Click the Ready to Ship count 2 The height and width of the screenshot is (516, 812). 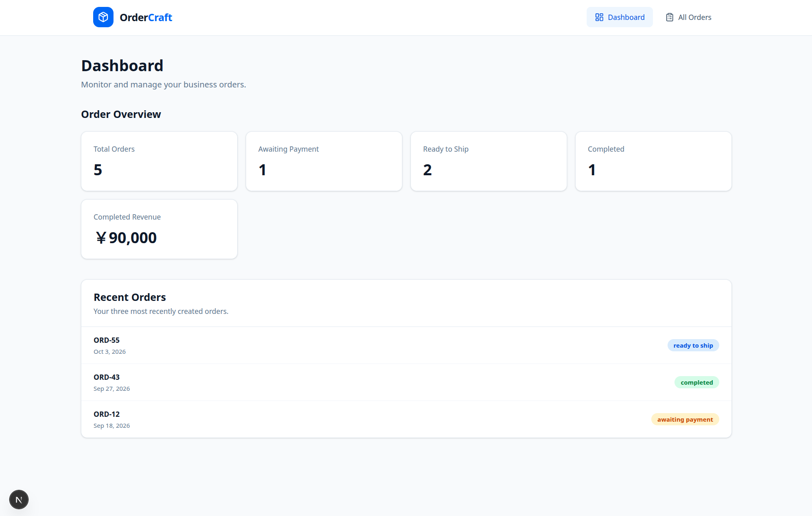pos(427,170)
